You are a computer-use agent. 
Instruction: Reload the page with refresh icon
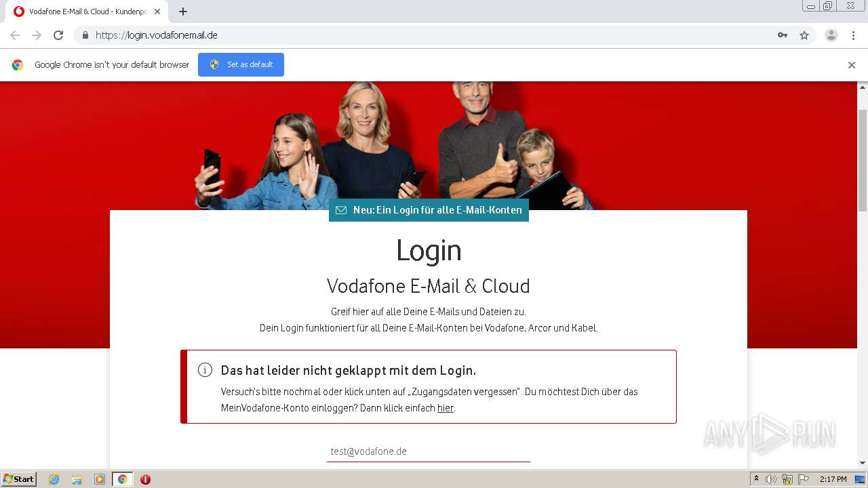58,35
